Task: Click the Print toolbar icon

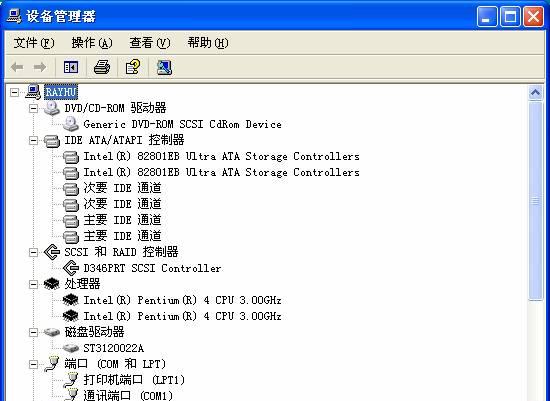Action: (x=102, y=67)
